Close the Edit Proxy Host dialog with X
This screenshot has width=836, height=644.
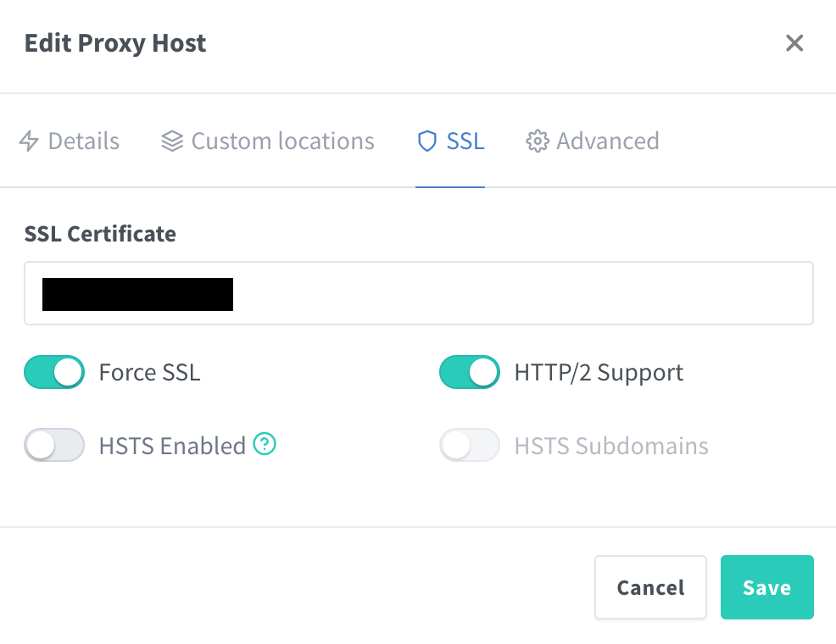click(x=794, y=43)
